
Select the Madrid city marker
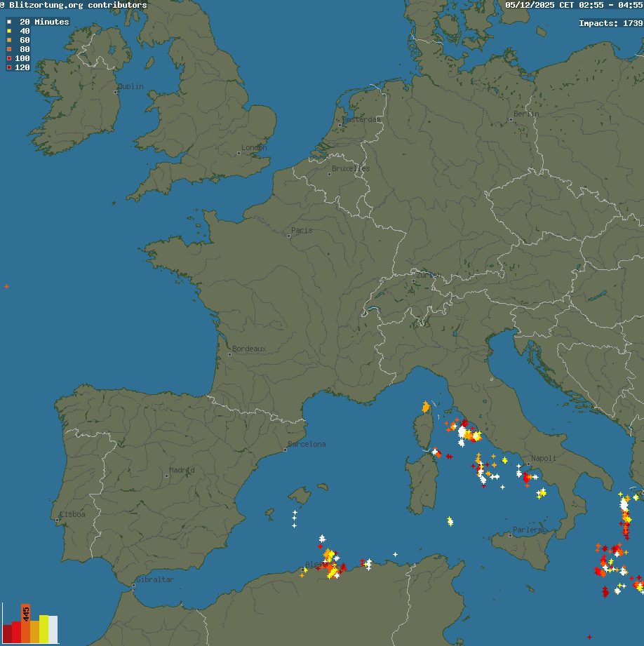[x=166, y=476]
